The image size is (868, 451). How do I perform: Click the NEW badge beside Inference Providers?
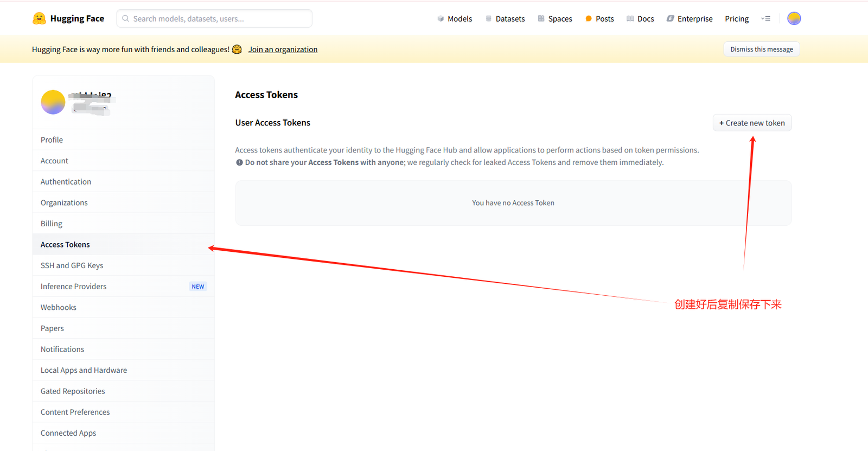[198, 287]
